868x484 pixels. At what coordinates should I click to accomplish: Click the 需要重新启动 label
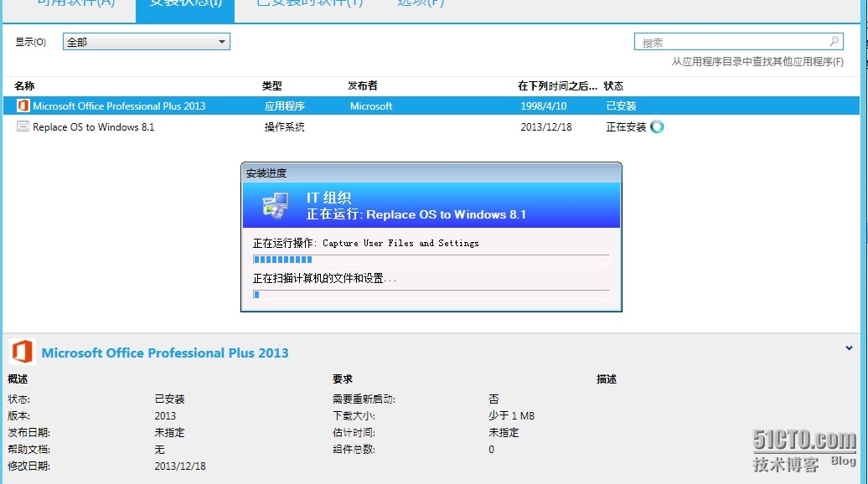[x=364, y=399]
